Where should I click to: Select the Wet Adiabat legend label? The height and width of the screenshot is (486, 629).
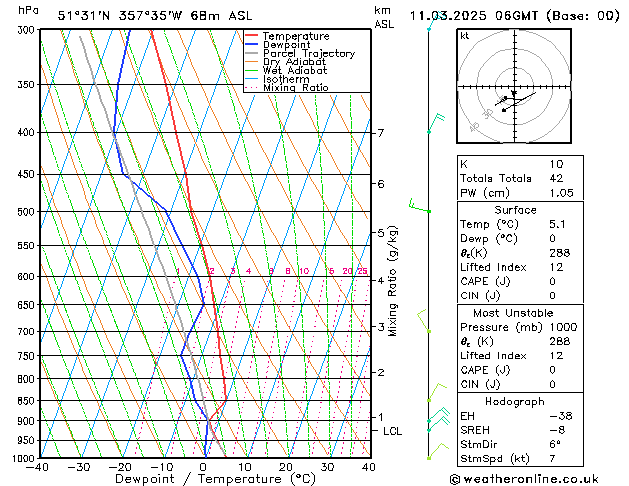point(295,70)
